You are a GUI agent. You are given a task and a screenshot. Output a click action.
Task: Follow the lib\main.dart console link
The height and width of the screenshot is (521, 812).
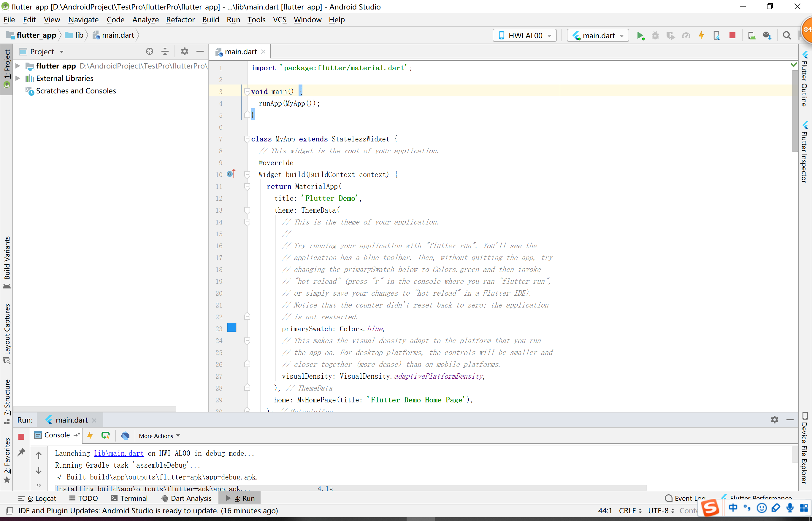pos(118,453)
